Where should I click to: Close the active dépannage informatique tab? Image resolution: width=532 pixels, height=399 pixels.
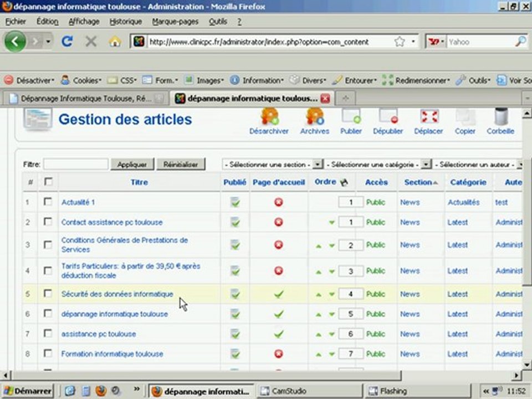point(325,99)
